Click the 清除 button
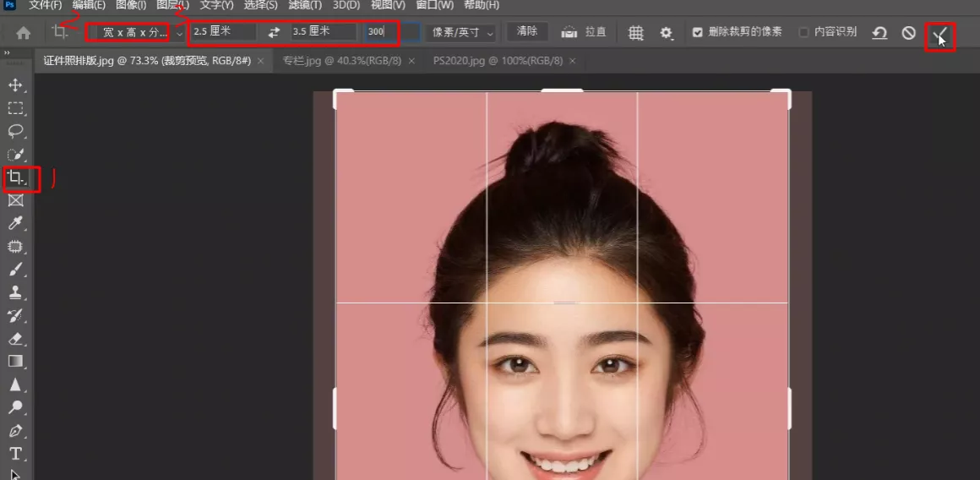The height and width of the screenshot is (480, 980). tap(526, 31)
